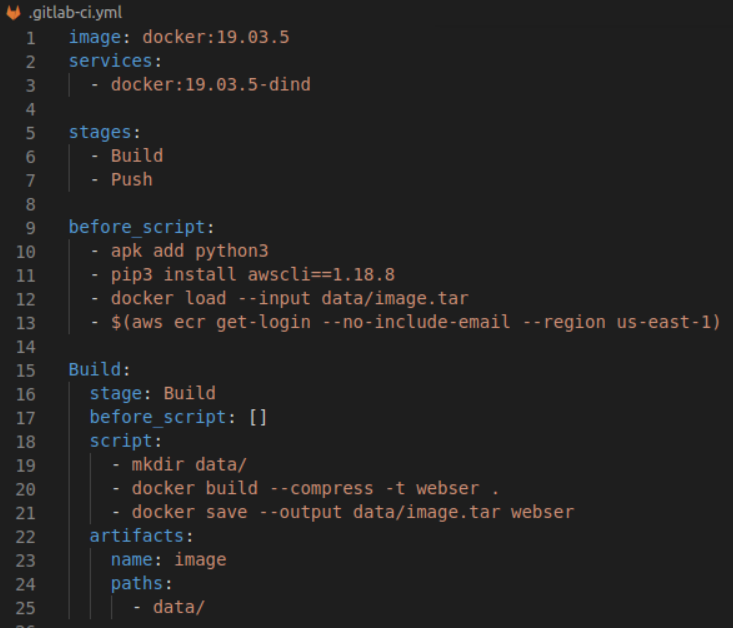Click the docker save --output command
Image resolution: width=733 pixels, height=628 pixels.
click(352, 513)
